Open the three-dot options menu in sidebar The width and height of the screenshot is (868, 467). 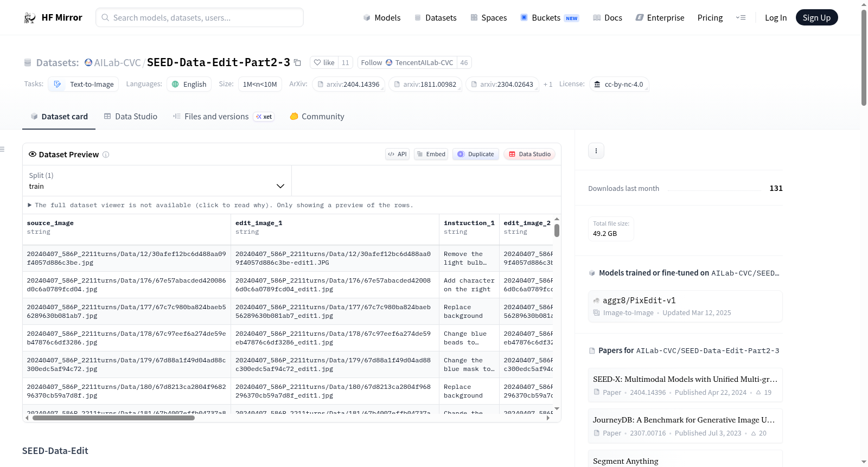tap(596, 151)
